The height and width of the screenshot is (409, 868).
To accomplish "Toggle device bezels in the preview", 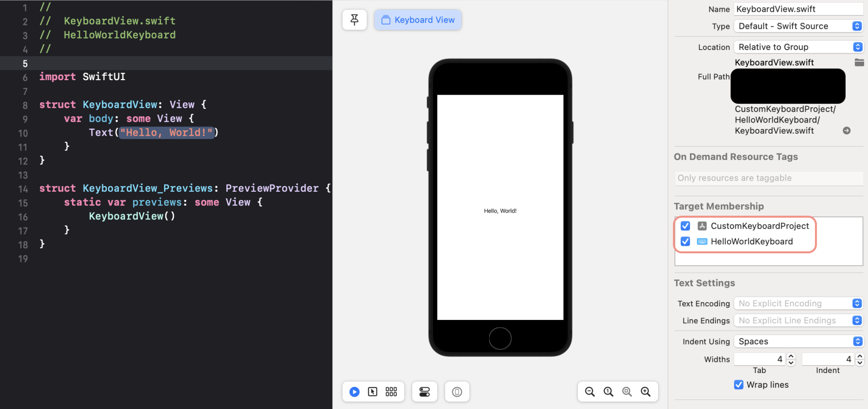I will click(x=456, y=392).
